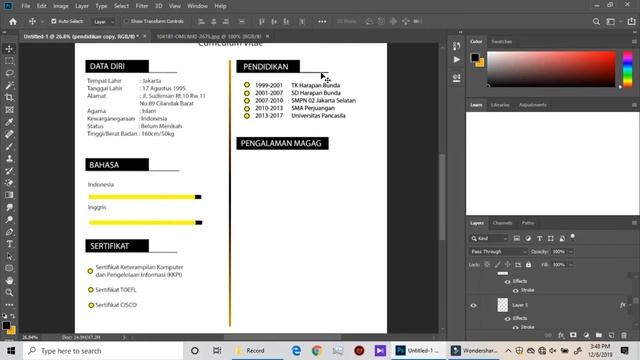Viewport: 640px width, 360px height.
Task: Close the Untitled-1 document tab
Action: coord(144,36)
